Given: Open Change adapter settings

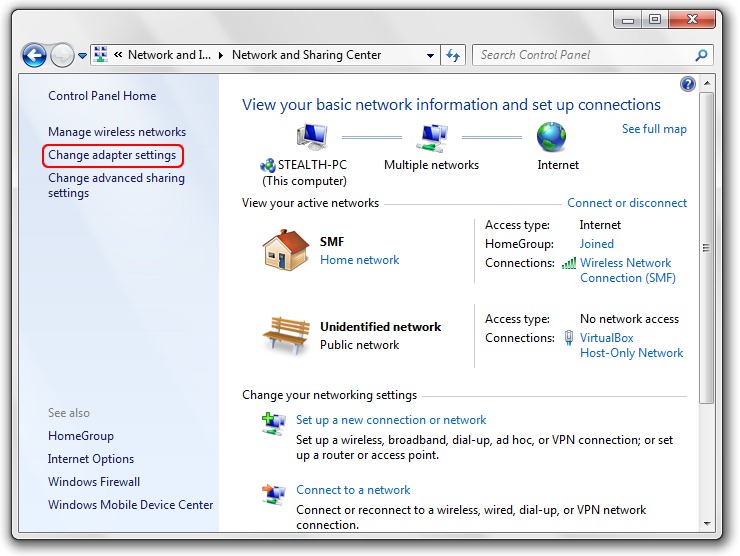Looking at the screenshot, I should (x=112, y=155).
